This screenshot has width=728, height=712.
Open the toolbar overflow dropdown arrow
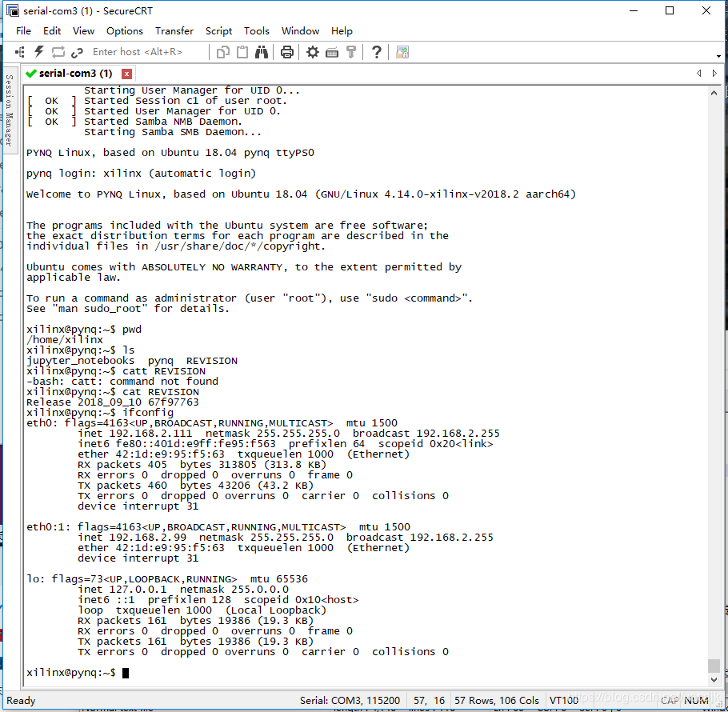(718, 56)
